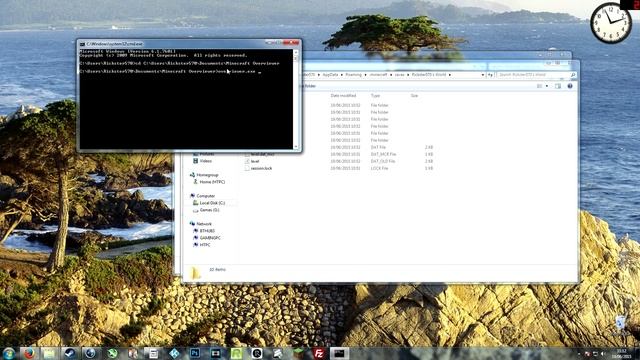The width and height of the screenshot is (640, 360).
Task: Open view options dropdown arrow in Explorer
Action: [x=547, y=86]
